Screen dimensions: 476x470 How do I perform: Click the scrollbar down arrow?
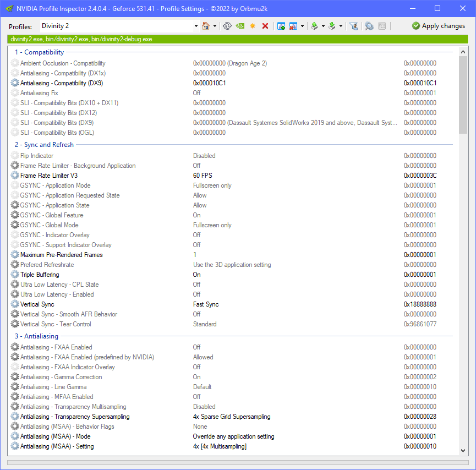pos(463,451)
